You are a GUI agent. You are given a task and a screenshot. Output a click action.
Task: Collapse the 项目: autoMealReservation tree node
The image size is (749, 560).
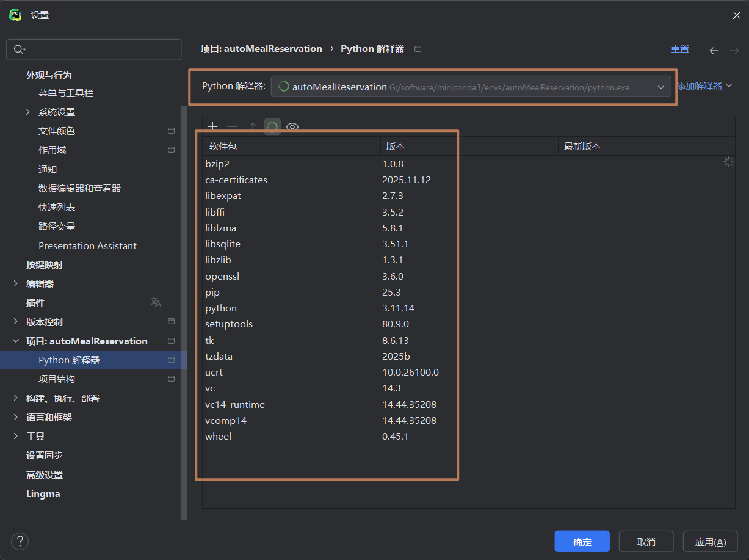point(16,341)
